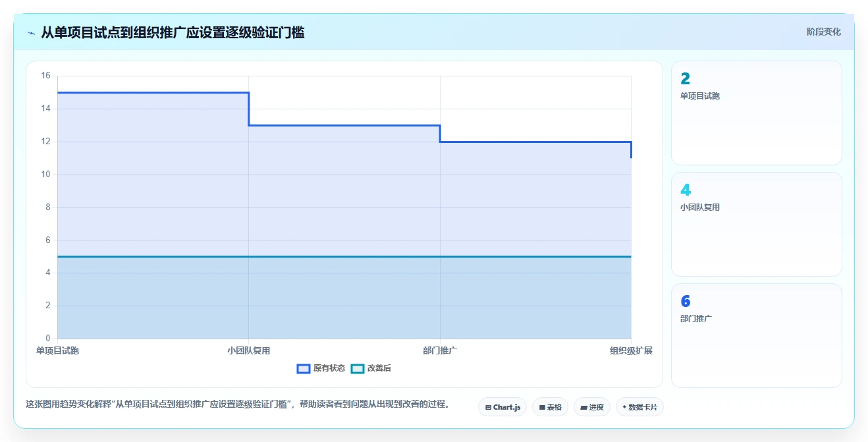
Task: Click the y-axis value 16
Action: pyautogui.click(x=45, y=76)
